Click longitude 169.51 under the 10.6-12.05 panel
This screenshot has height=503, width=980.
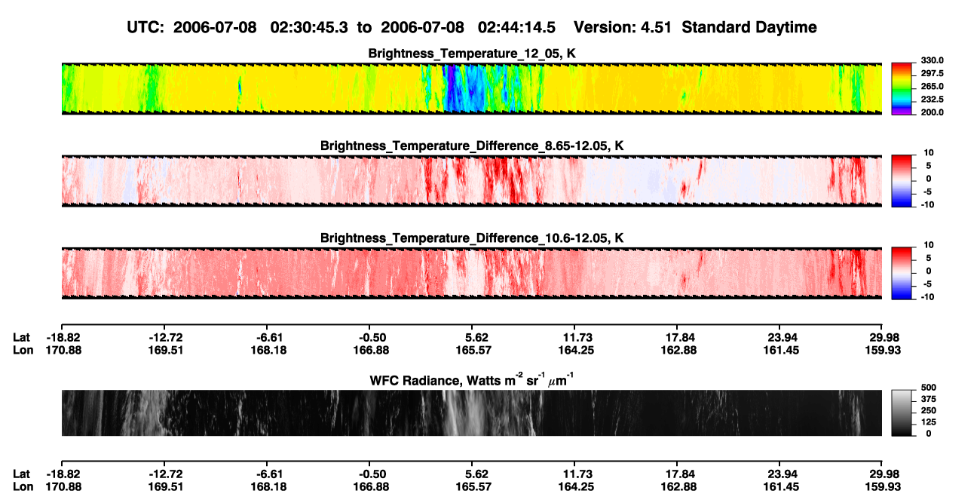click(x=166, y=350)
